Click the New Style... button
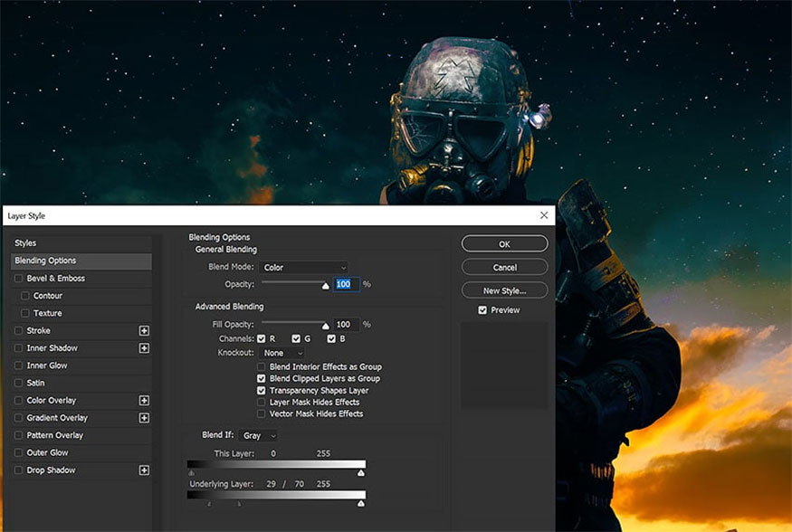The height and width of the screenshot is (532, 792). tap(504, 290)
